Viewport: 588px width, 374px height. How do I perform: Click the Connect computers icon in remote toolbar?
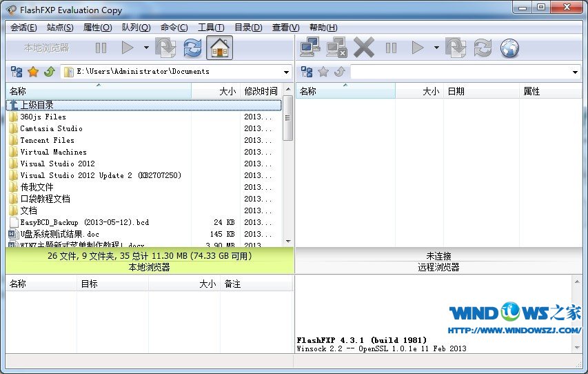pos(310,48)
